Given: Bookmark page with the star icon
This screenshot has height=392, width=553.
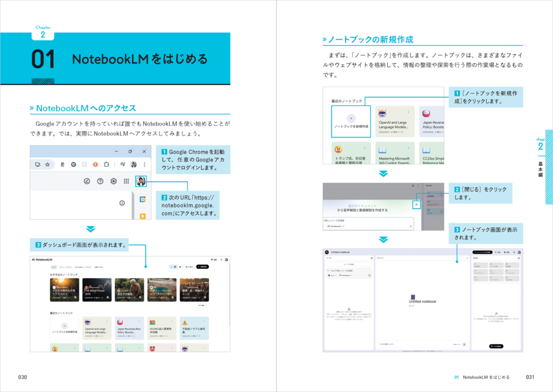Looking at the screenshot, I should coord(48,164).
